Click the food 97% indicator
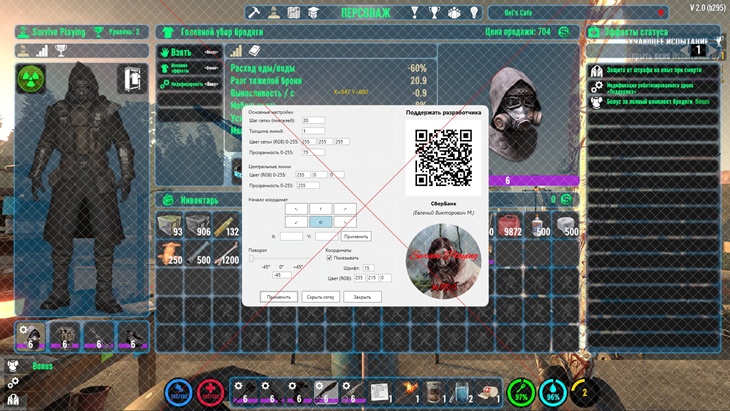 521,392
